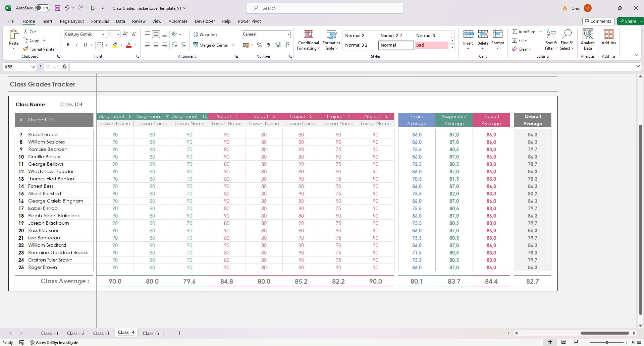
Task: Click the Format as Table icon
Action: pos(331,40)
